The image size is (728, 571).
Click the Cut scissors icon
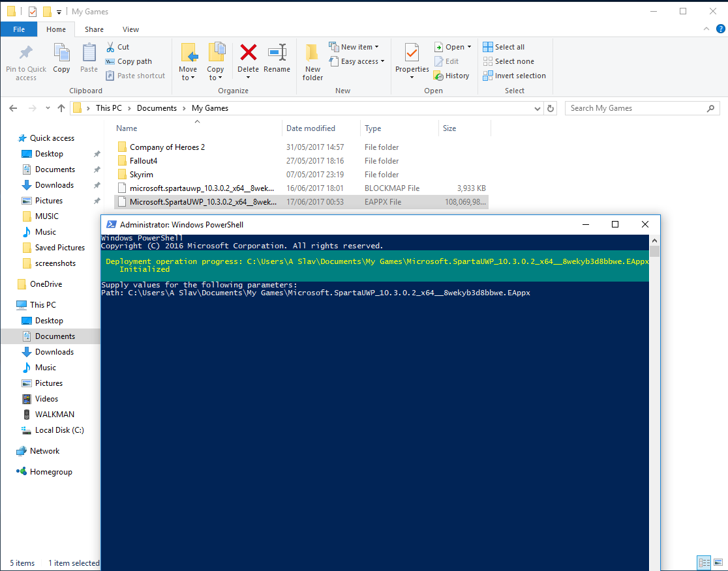[x=111, y=47]
